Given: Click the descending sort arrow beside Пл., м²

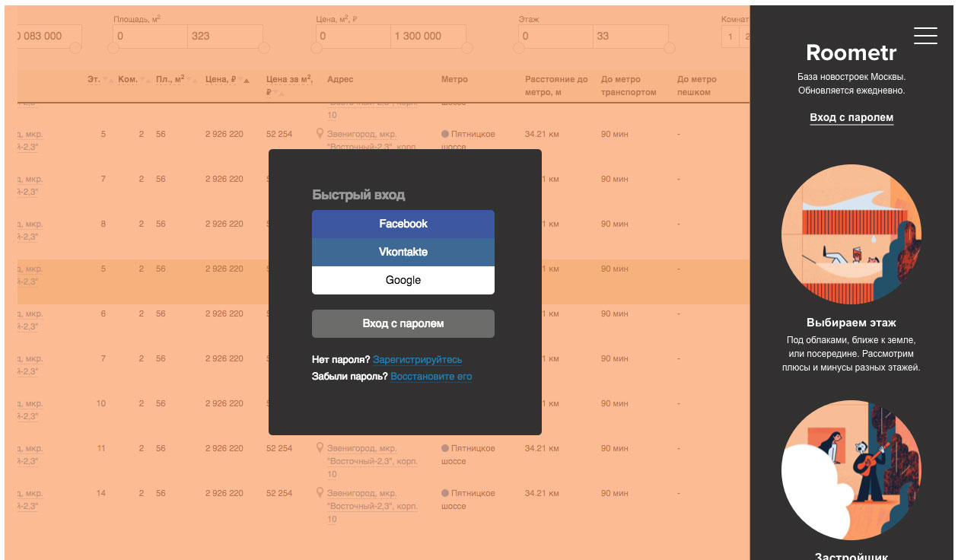Looking at the screenshot, I should [188, 79].
